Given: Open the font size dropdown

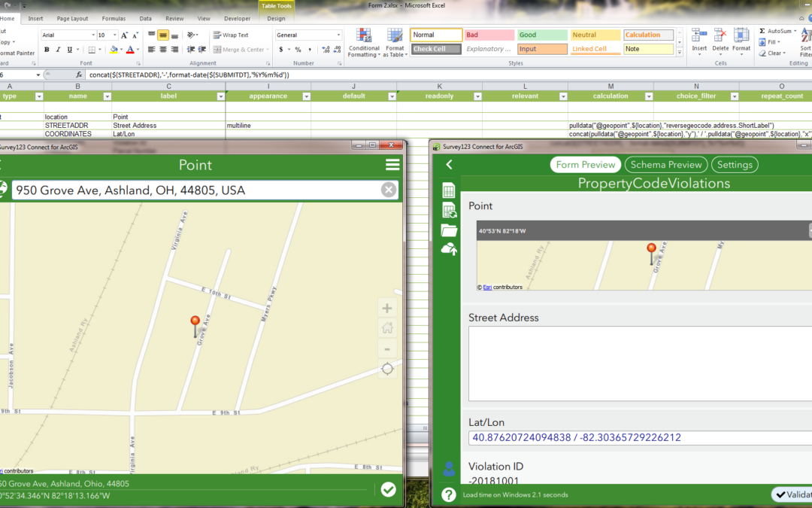Looking at the screenshot, I should (115, 35).
